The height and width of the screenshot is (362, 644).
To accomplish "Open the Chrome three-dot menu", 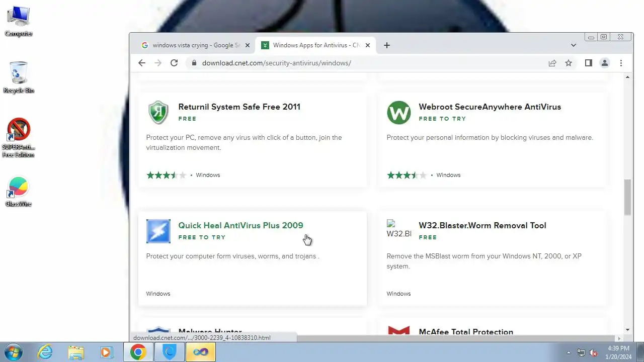I will click(x=621, y=63).
